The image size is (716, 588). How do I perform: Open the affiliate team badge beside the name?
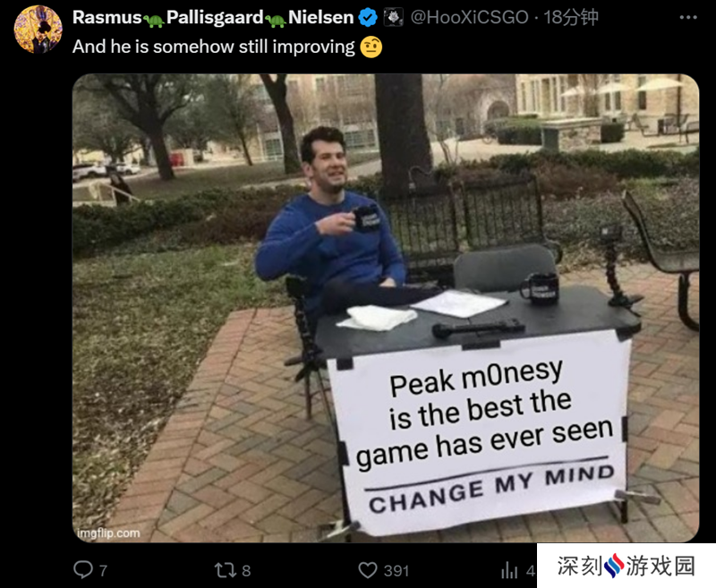393,17
